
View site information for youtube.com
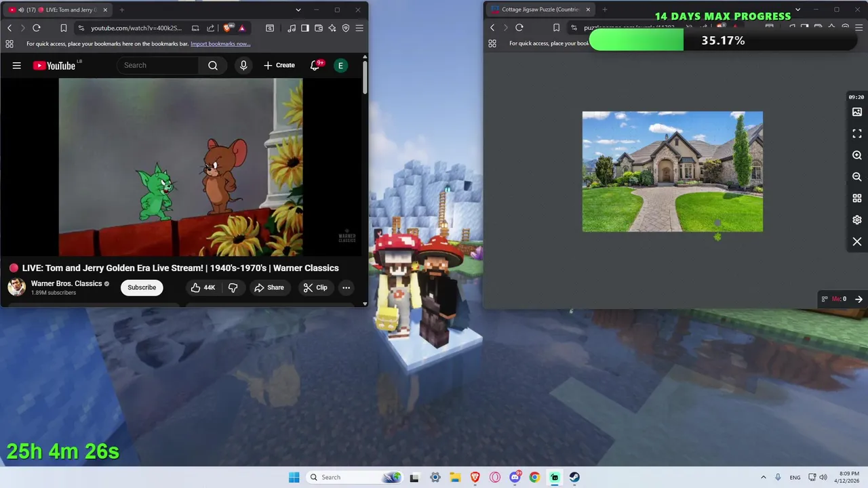81,28
